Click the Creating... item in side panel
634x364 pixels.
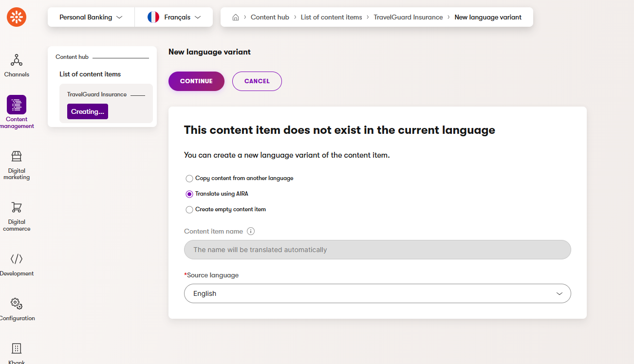[88, 111]
